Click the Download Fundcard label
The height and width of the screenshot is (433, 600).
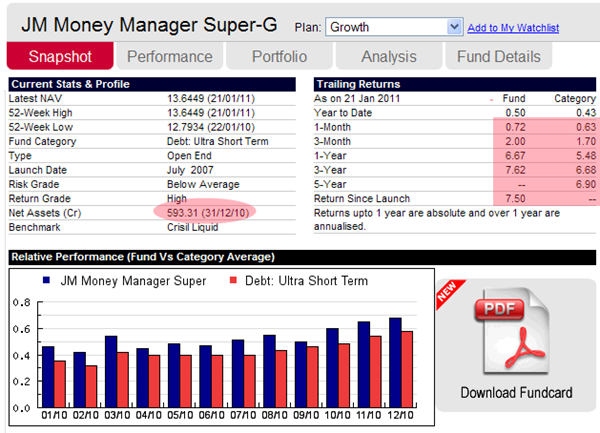(x=516, y=392)
